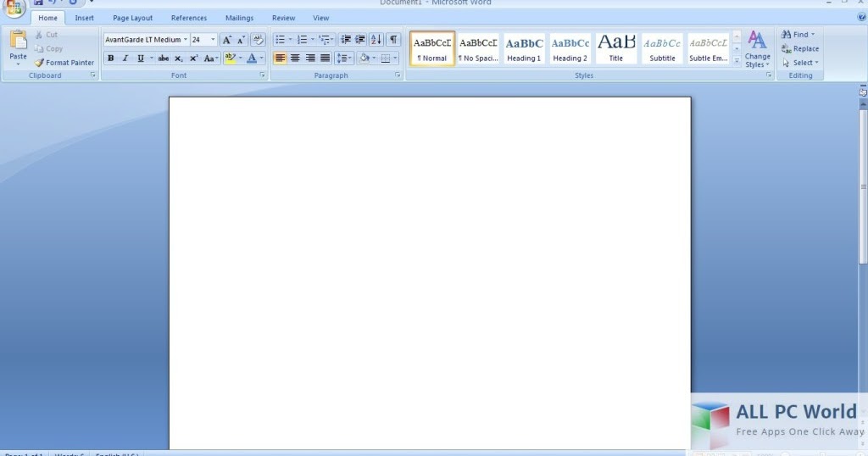Image resolution: width=868 pixels, height=456 pixels.
Task: Toggle Show/Hide paragraph marks
Action: coord(393,40)
